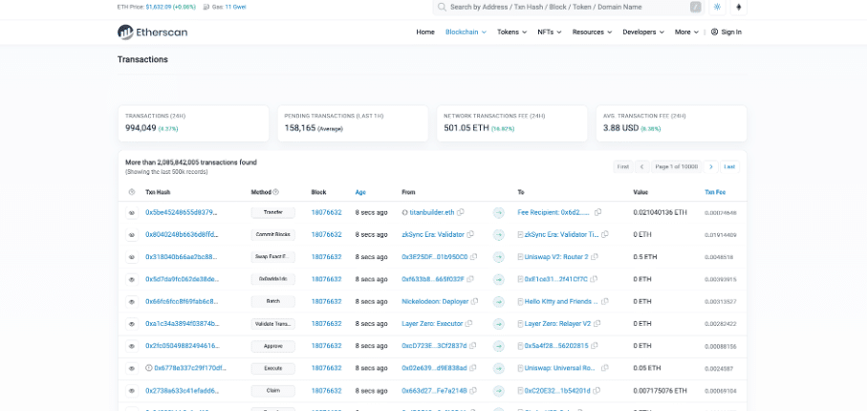Copy Fee Recipient: 0x6d2 address
Image resolution: width=868 pixels, height=411 pixels.
click(x=597, y=212)
